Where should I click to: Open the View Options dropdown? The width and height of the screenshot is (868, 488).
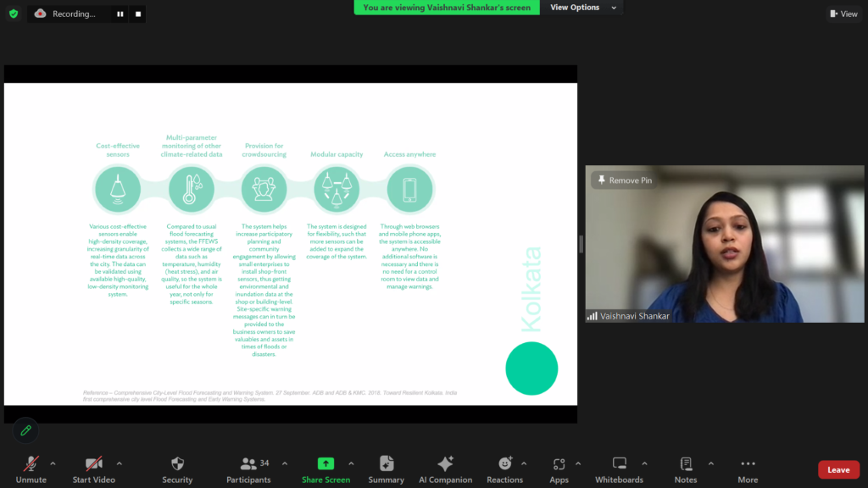coord(581,8)
